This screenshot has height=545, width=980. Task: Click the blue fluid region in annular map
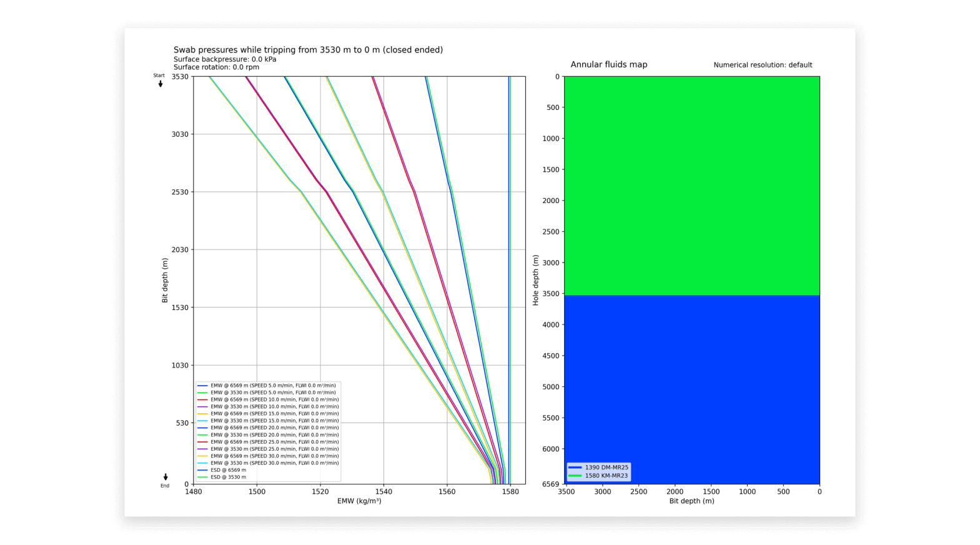point(691,387)
